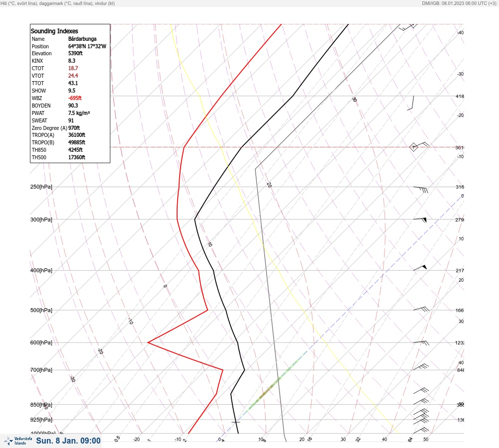Click the 600[hPa] pressure label
Screen dimensions: 499x448
[x=41, y=342]
